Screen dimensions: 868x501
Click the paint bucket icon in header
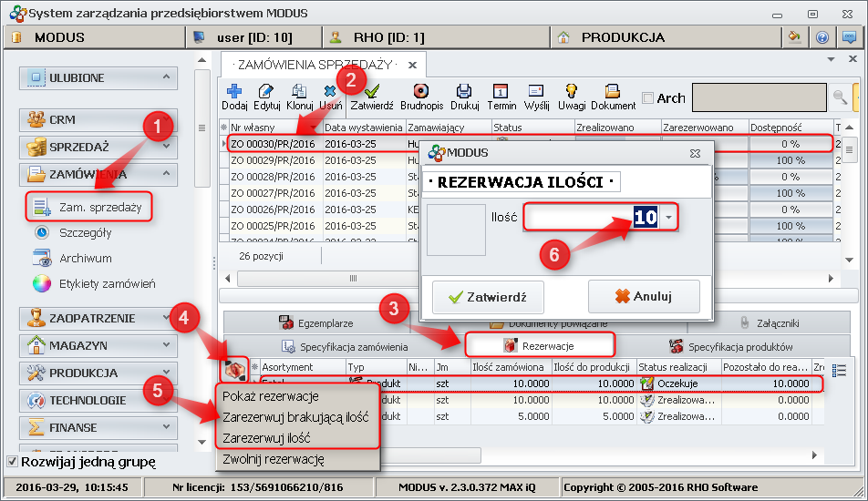coord(795,37)
